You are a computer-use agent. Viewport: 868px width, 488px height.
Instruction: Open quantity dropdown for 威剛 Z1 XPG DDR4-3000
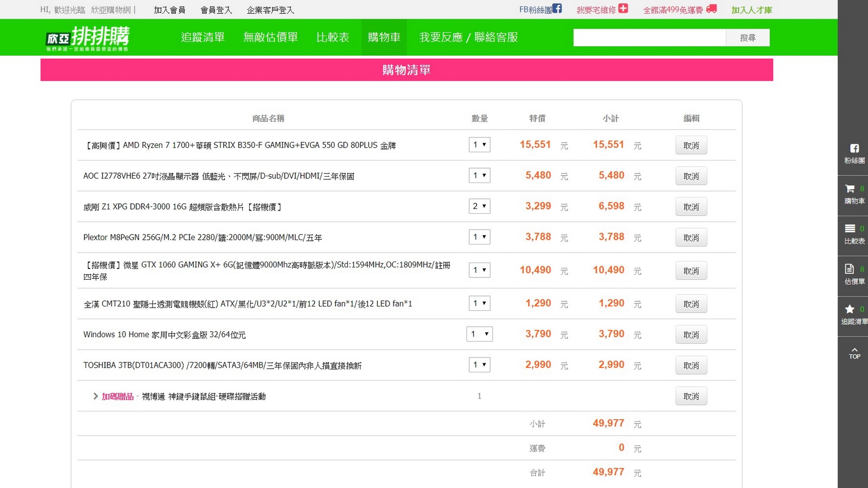[479, 206]
